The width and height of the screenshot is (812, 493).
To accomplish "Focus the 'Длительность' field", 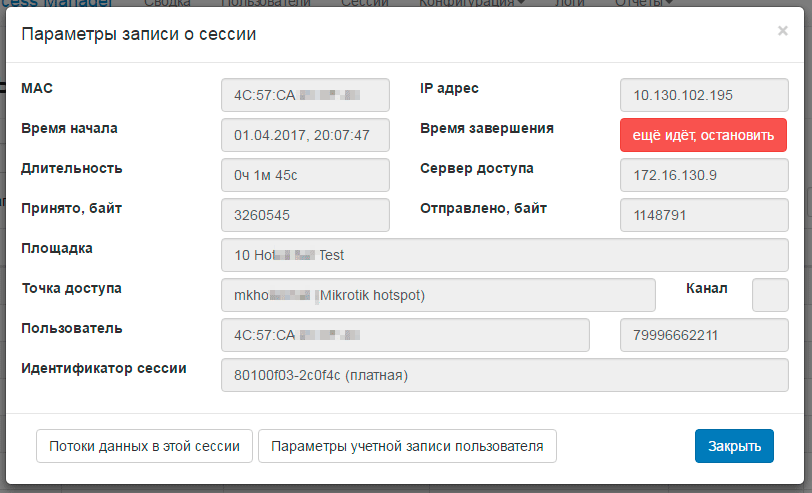I will coord(305,175).
